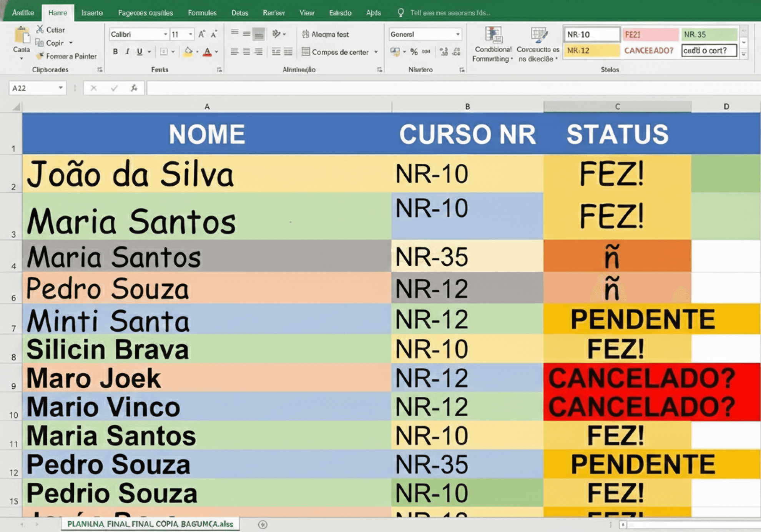This screenshot has width=761, height=532.
Task: Click the Paste clipboard icon
Action: point(22,36)
